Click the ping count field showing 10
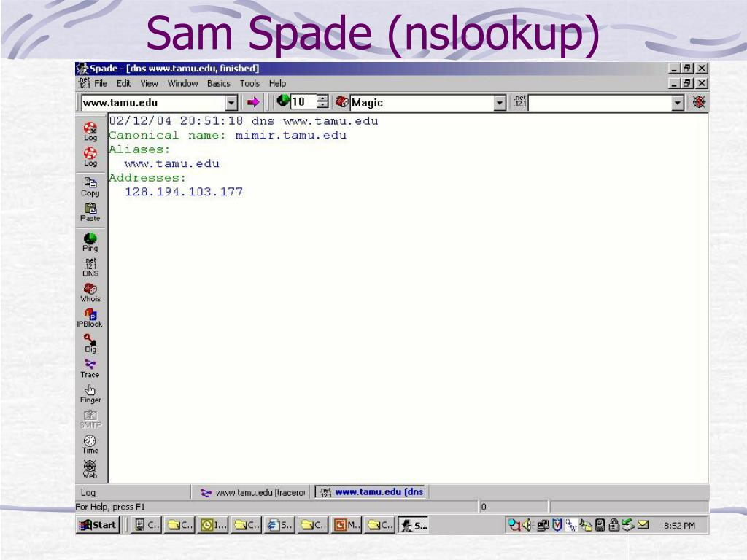Image resolution: width=747 pixels, height=560 pixels. [303, 102]
